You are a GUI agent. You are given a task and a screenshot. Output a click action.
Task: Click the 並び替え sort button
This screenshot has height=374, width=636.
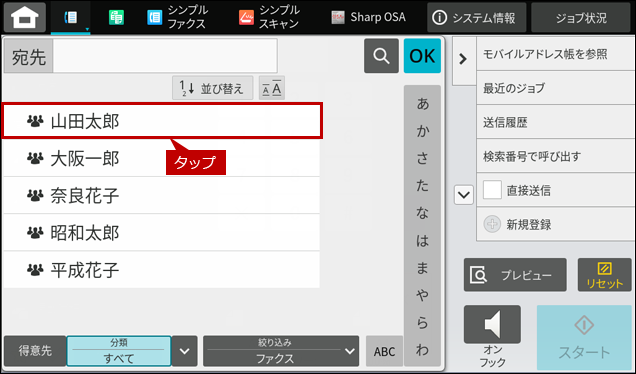pos(213,88)
